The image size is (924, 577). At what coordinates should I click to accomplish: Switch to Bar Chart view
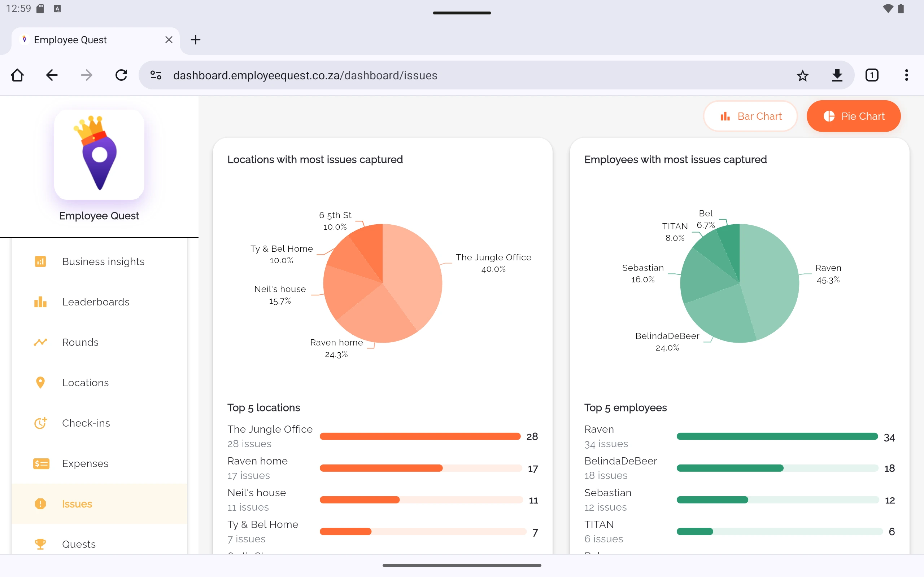click(x=750, y=116)
